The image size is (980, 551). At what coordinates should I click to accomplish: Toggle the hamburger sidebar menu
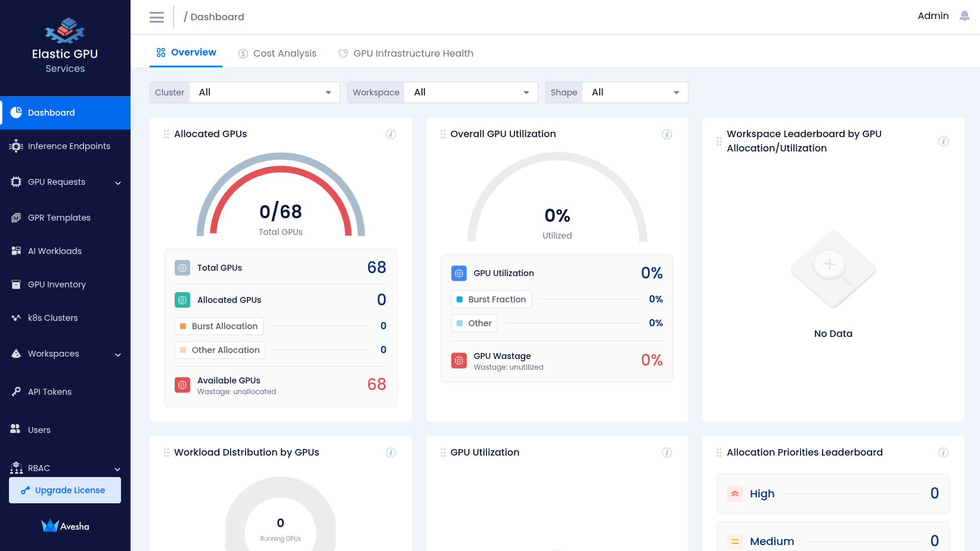click(x=157, y=17)
